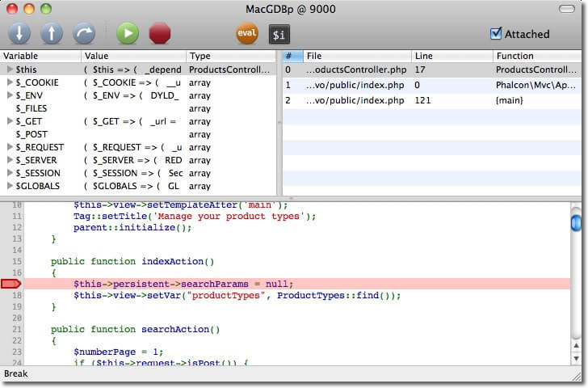Sort by the Variable column header
Viewport: 588px width, 388px height.
coord(40,56)
